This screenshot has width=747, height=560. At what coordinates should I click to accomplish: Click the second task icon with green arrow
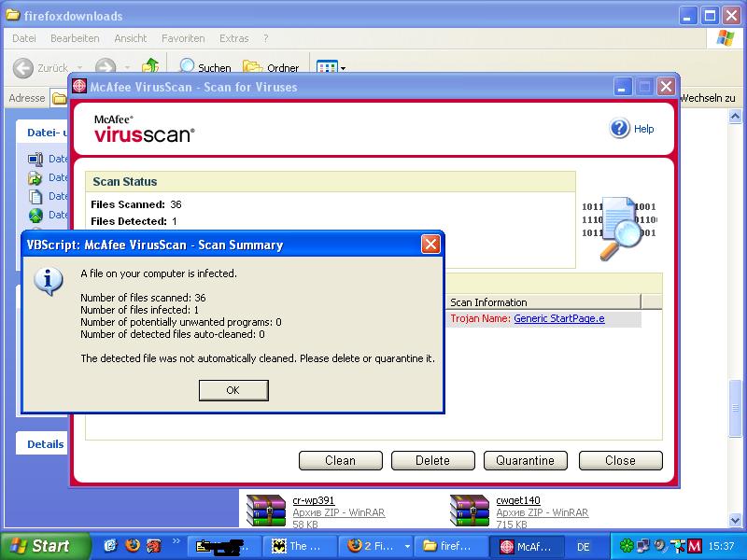35,178
